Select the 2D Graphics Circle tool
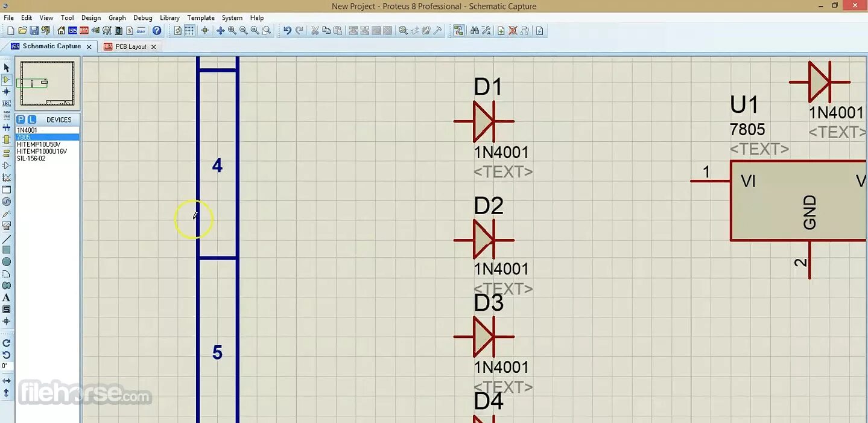The image size is (868, 423). click(7, 261)
